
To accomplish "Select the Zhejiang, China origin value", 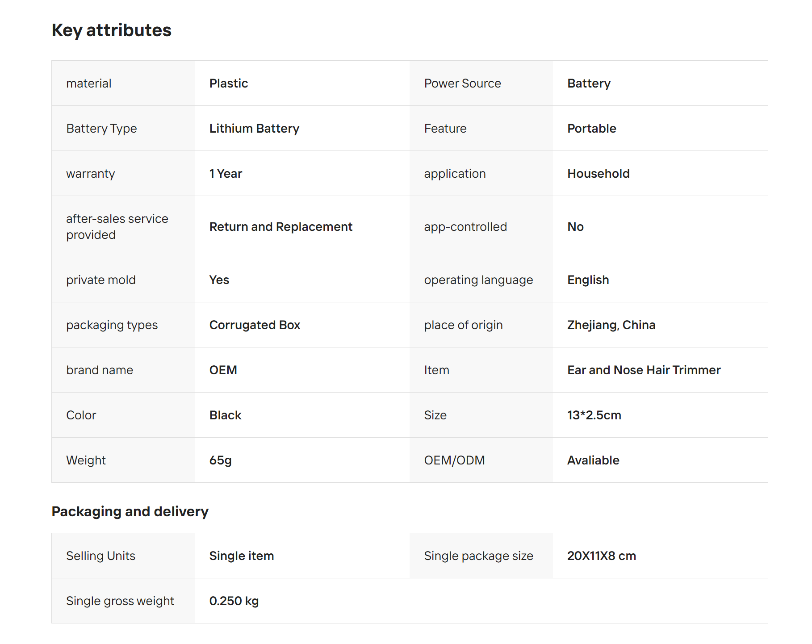I will tap(611, 325).
